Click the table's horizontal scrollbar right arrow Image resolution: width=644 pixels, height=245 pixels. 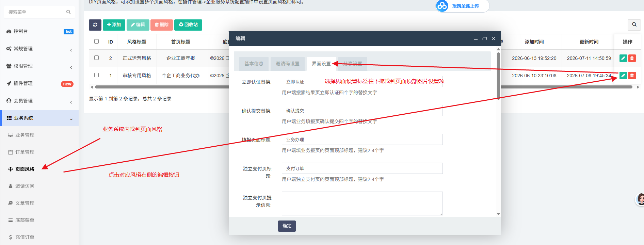pyautogui.click(x=638, y=87)
